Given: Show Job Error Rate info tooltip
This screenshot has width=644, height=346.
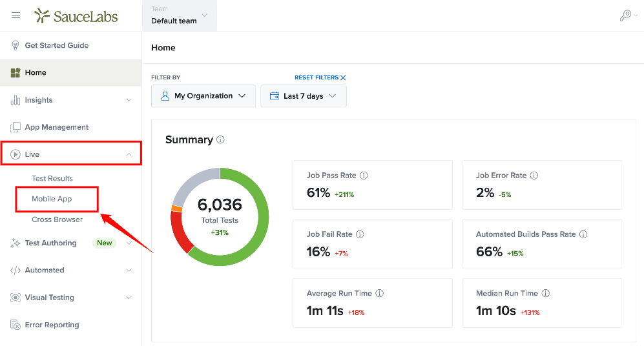Looking at the screenshot, I should (x=534, y=175).
